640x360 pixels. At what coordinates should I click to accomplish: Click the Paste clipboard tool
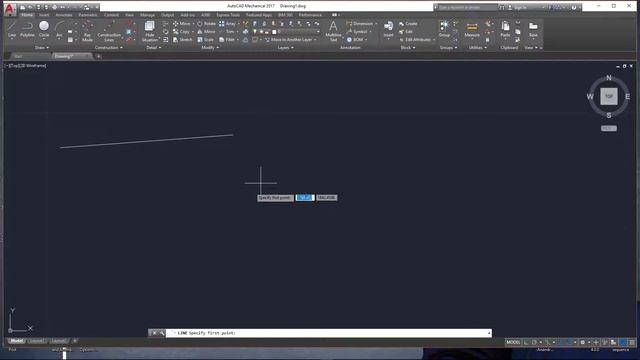pos(505,29)
